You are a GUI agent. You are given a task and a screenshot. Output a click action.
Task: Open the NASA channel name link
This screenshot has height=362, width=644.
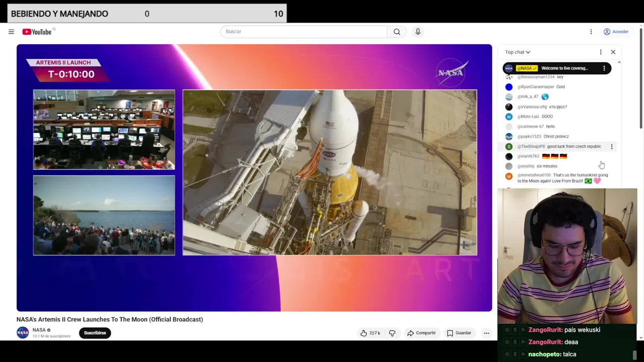39,330
